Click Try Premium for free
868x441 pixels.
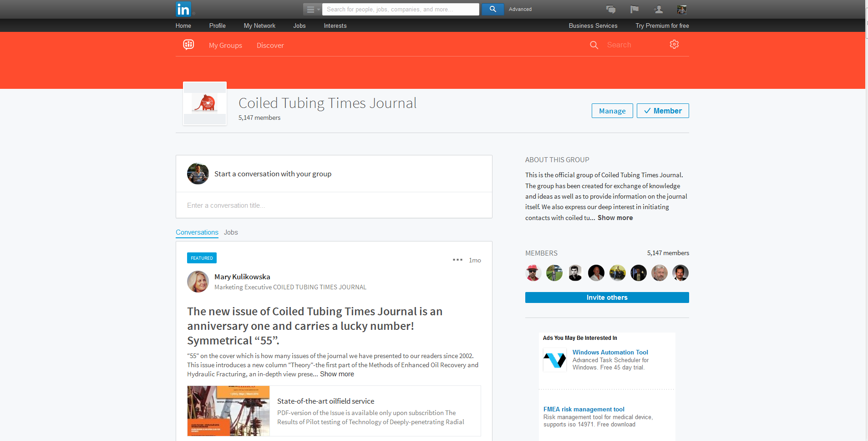[662, 26]
